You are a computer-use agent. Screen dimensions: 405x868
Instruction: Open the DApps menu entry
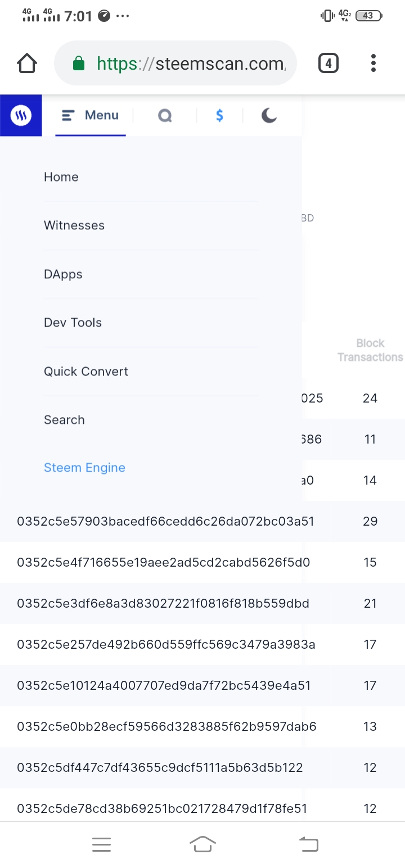tap(63, 274)
